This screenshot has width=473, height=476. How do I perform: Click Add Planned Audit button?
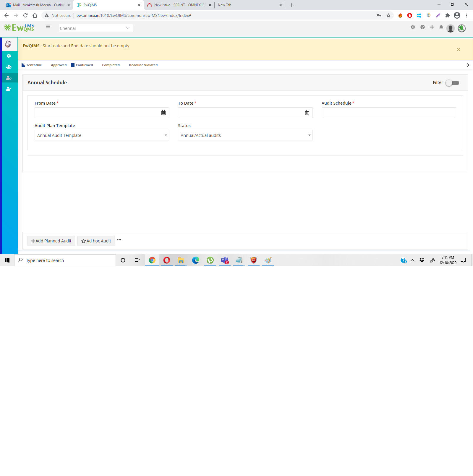[x=51, y=241]
